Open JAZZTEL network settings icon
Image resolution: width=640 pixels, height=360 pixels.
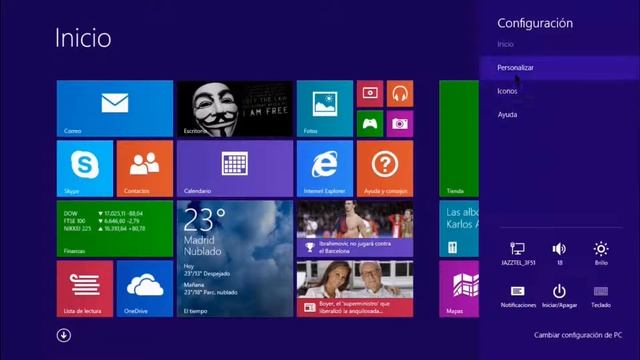(518, 253)
